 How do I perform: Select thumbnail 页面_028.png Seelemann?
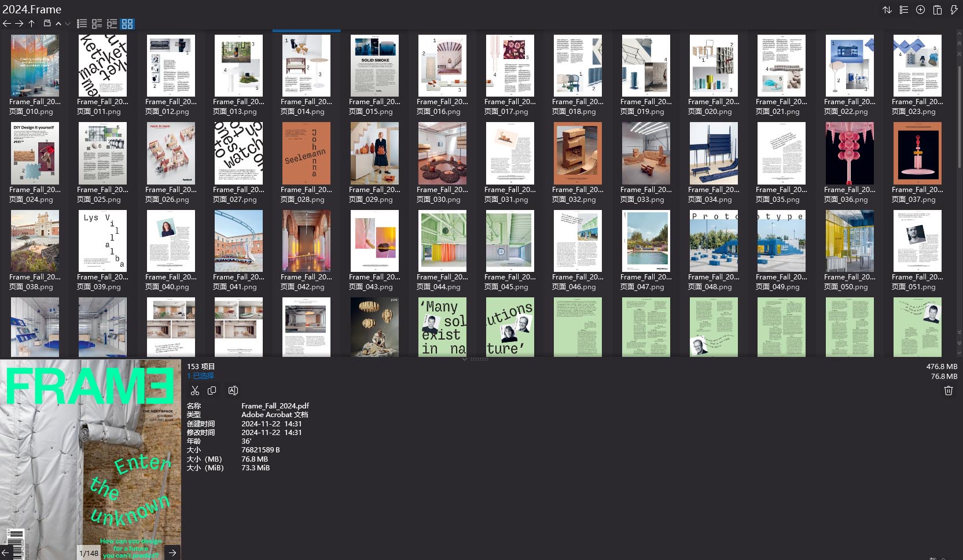(x=307, y=153)
